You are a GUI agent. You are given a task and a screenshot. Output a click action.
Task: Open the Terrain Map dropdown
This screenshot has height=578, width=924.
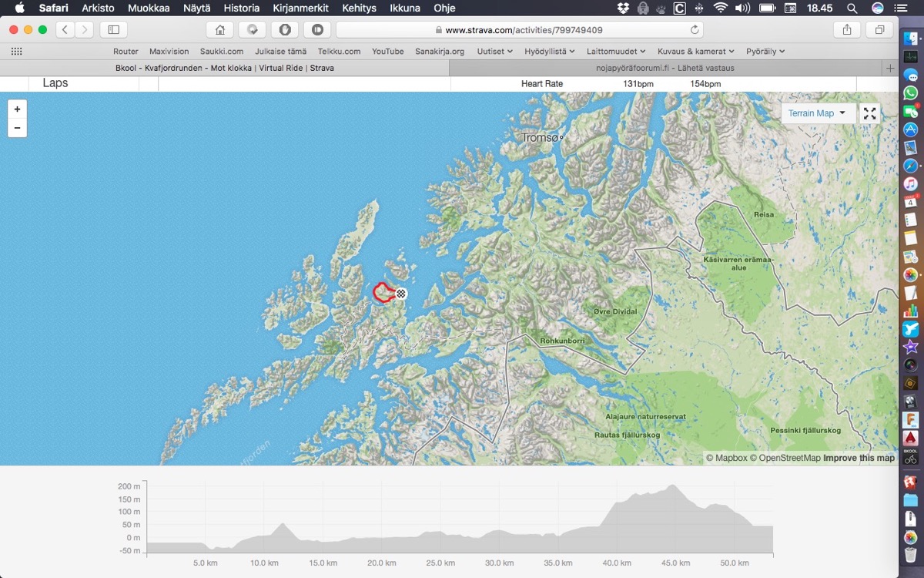click(x=817, y=113)
